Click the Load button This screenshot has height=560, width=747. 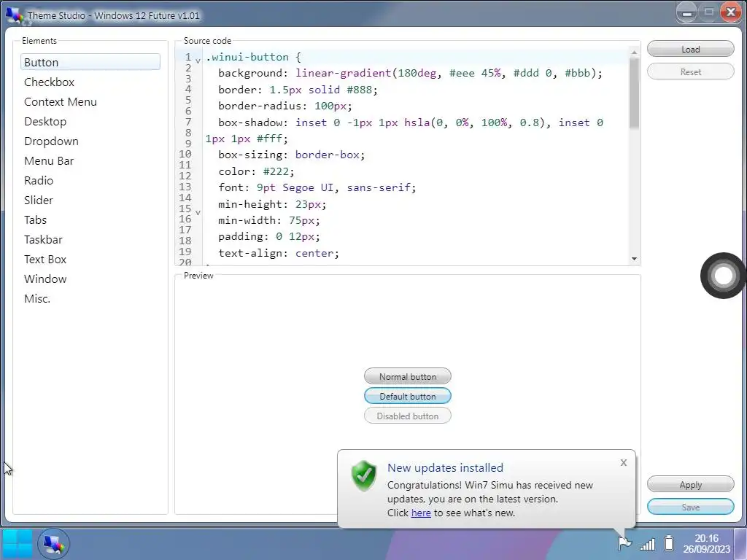(690, 49)
